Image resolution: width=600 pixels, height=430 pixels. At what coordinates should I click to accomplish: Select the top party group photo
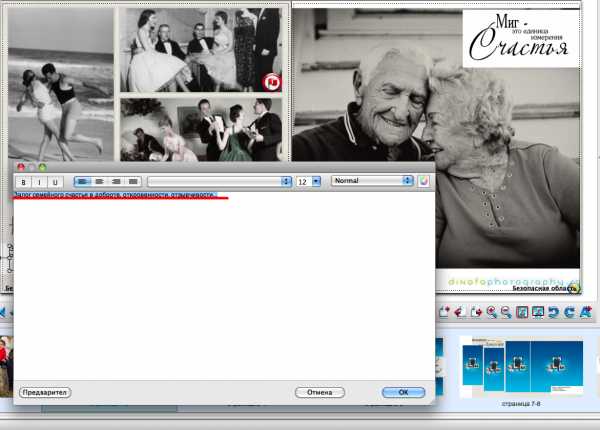point(201,50)
